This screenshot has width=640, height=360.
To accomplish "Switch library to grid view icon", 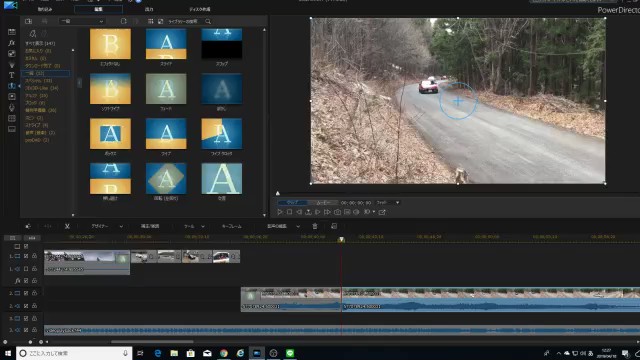I will [151, 21].
